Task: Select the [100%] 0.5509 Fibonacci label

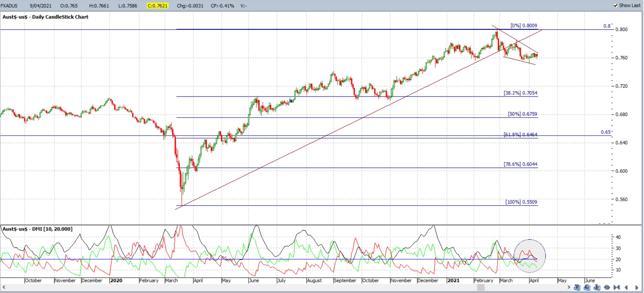Action: pos(521,202)
